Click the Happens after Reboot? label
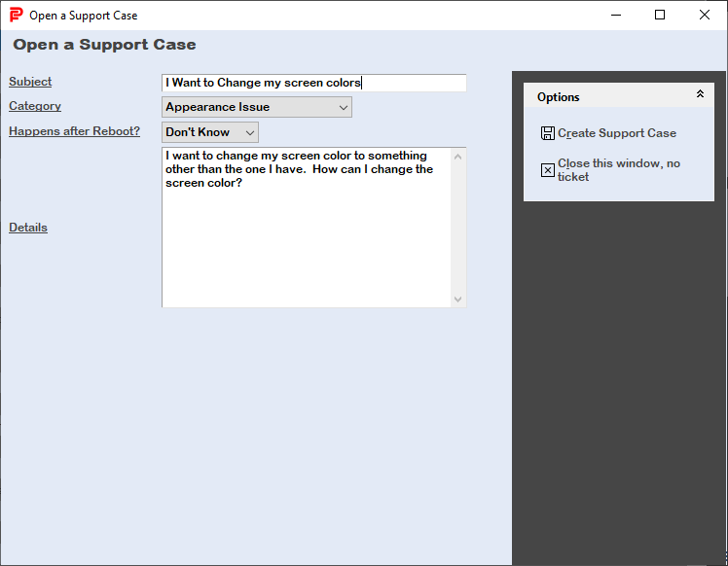The width and height of the screenshot is (728, 566). point(74,131)
